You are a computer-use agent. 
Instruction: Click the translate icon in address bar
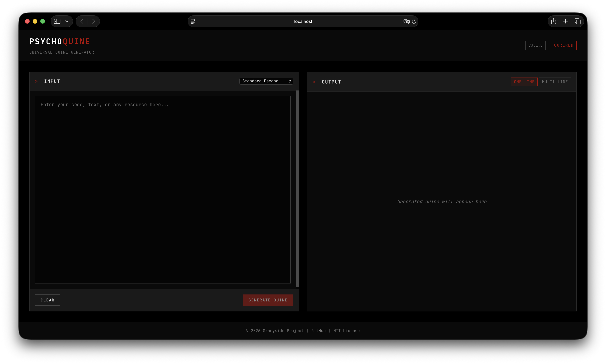pyautogui.click(x=406, y=21)
